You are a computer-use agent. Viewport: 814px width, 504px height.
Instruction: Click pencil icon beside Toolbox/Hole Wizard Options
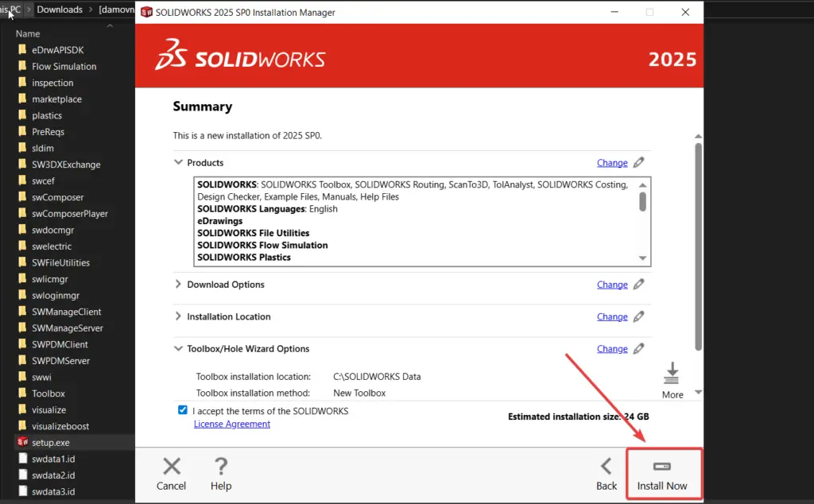click(x=639, y=349)
